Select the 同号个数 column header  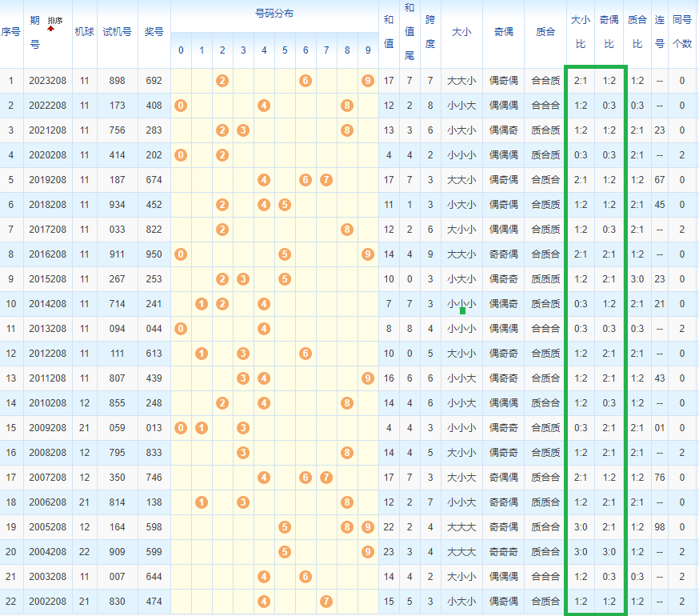click(x=682, y=32)
